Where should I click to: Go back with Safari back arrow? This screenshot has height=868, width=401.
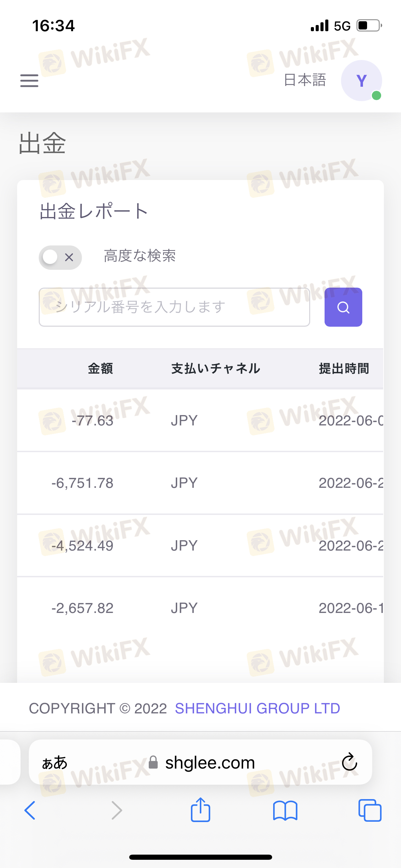point(30,810)
